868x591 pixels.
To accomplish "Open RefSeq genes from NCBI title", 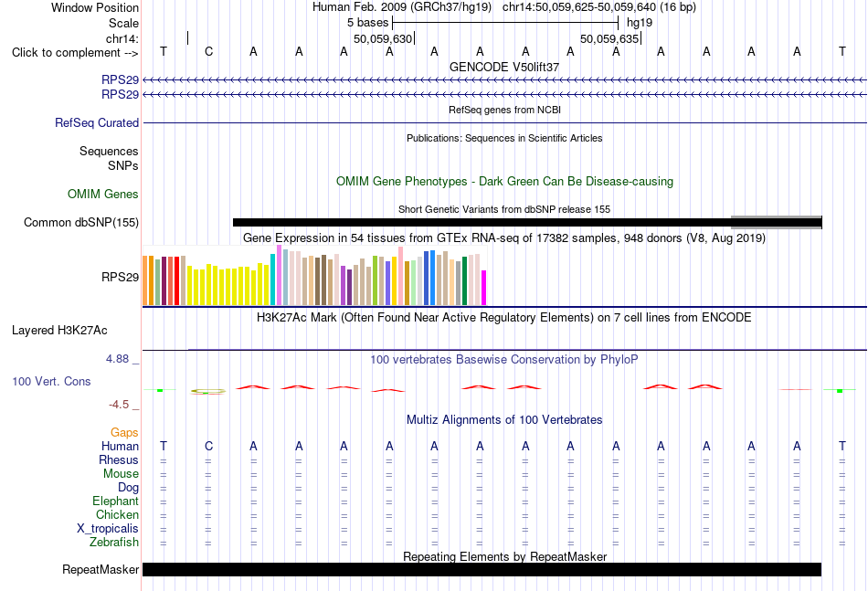I will [504, 110].
